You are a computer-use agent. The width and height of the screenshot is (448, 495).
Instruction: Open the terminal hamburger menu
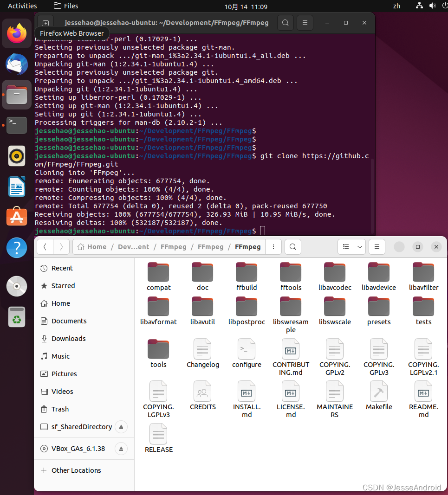click(305, 23)
